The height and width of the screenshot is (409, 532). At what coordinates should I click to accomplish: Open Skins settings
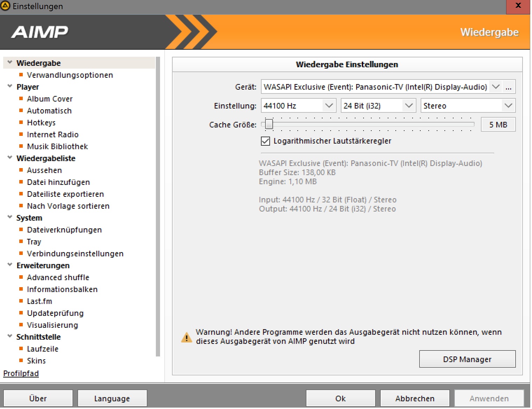click(36, 361)
